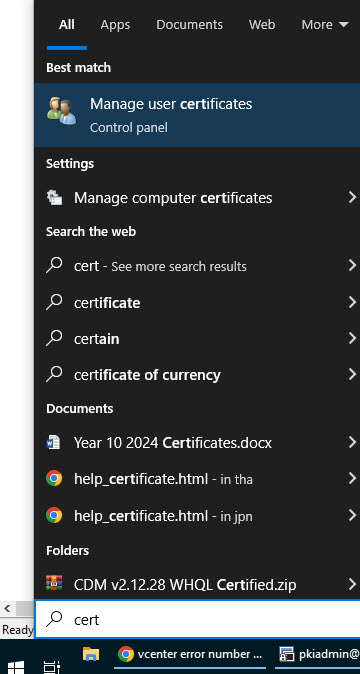Expand the arrow next to Manage computer certificates
Screen dimensions: 360x674
[x=352, y=198]
